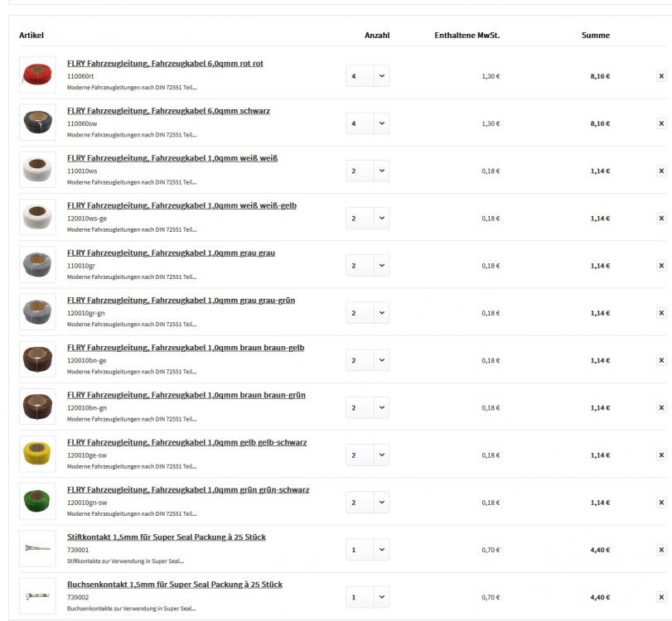Click the green cable spool thumbnail

tap(37, 501)
